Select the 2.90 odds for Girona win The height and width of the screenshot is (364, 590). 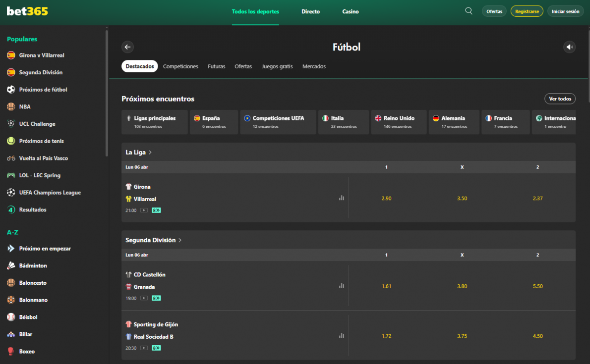386,198
